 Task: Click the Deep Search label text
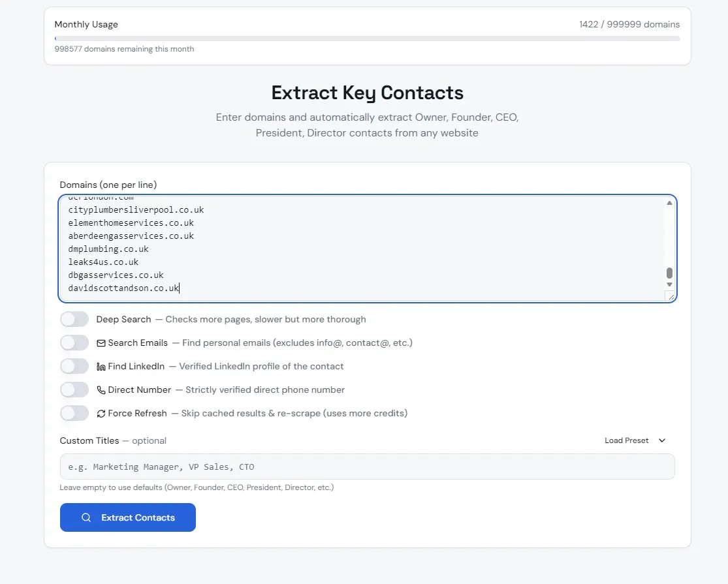point(123,319)
